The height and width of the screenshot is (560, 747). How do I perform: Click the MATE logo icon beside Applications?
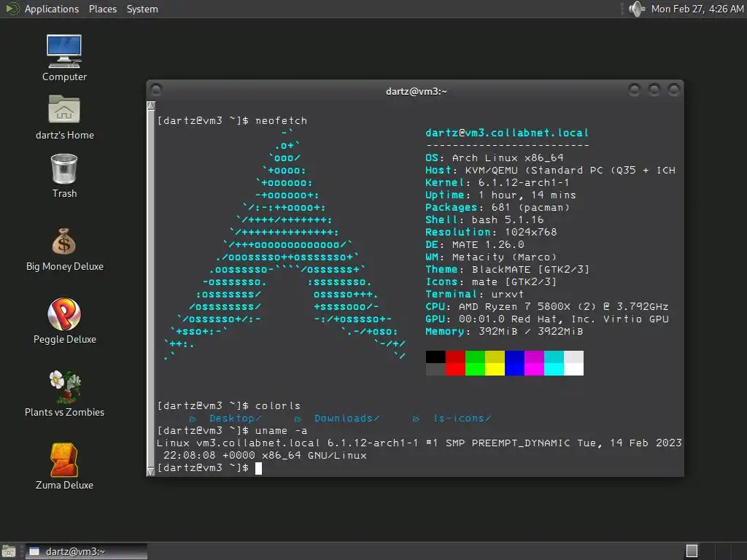coord(12,9)
